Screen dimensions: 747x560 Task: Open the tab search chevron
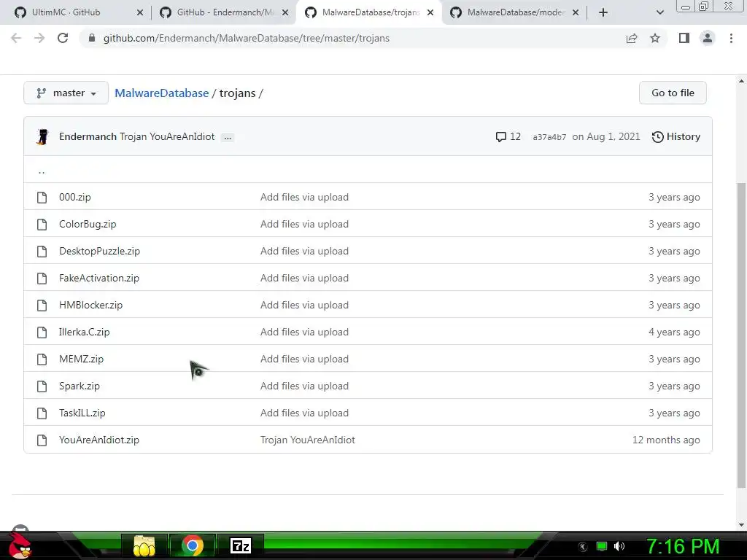[x=659, y=12]
